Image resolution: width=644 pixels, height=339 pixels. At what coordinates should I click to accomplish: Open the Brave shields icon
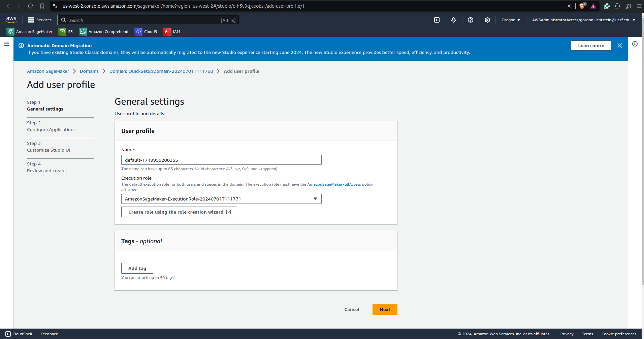pos(582,6)
